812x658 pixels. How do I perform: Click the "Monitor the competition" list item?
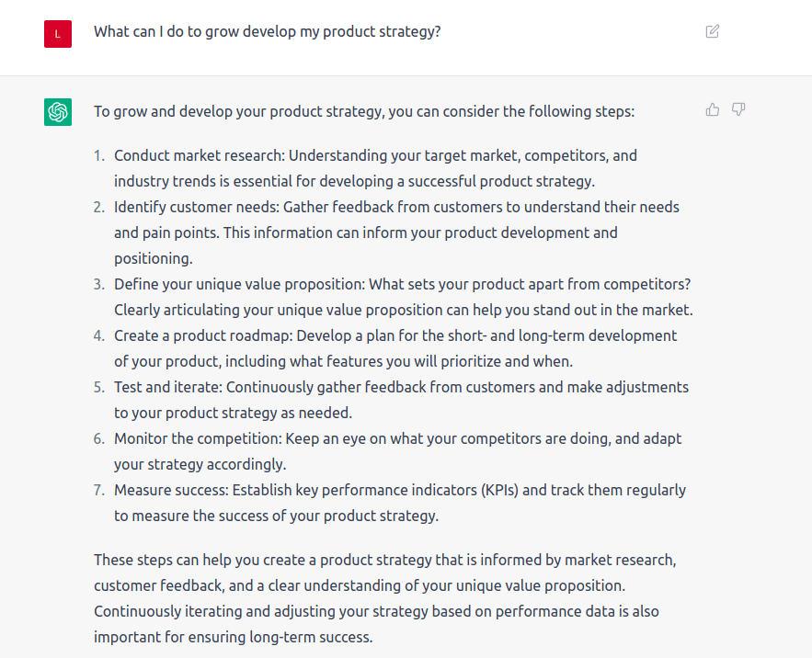196,439
